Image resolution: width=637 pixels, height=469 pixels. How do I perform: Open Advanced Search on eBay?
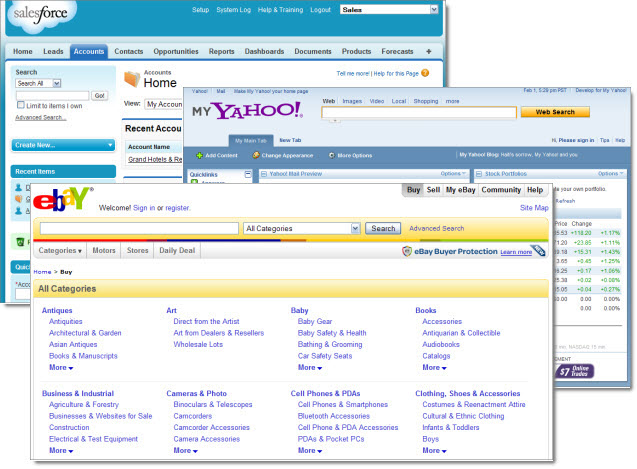436,228
